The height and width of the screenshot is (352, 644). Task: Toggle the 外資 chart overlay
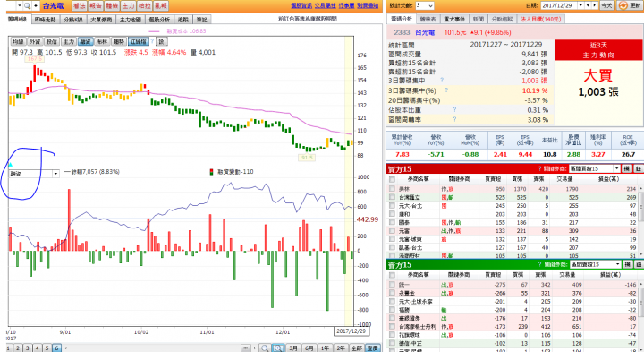click(35, 41)
